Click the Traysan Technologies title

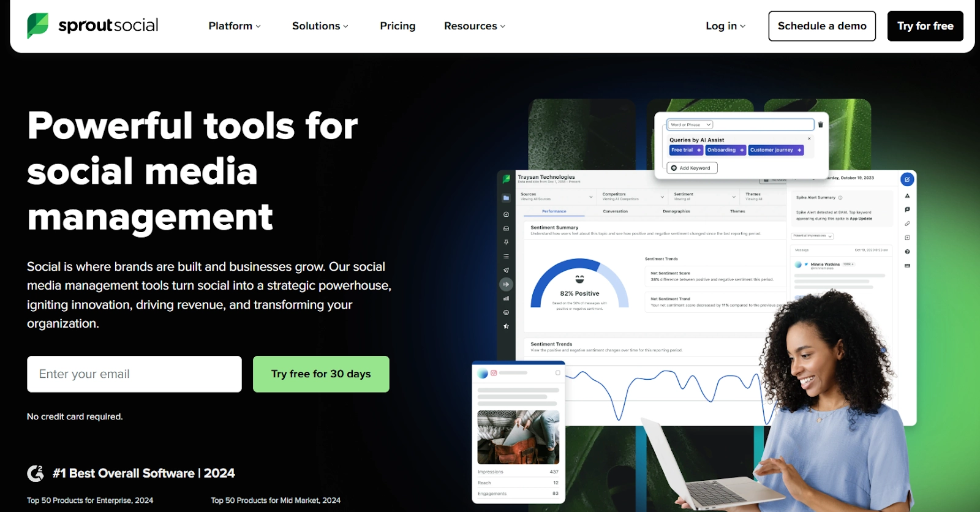[546, 177]
